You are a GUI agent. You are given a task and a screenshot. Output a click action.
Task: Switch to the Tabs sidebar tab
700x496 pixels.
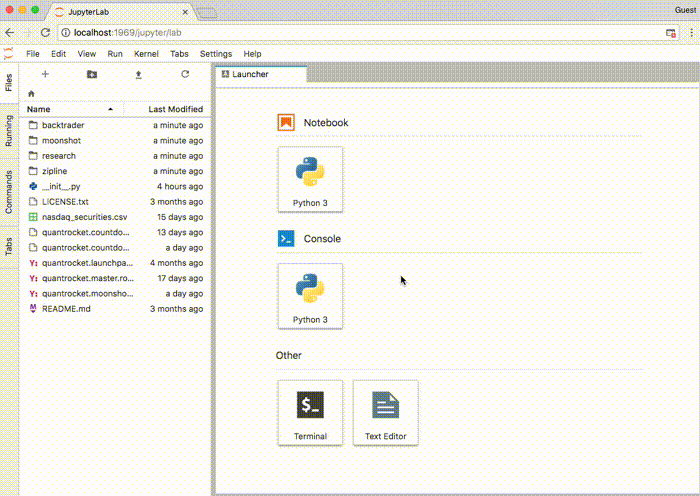9,246
